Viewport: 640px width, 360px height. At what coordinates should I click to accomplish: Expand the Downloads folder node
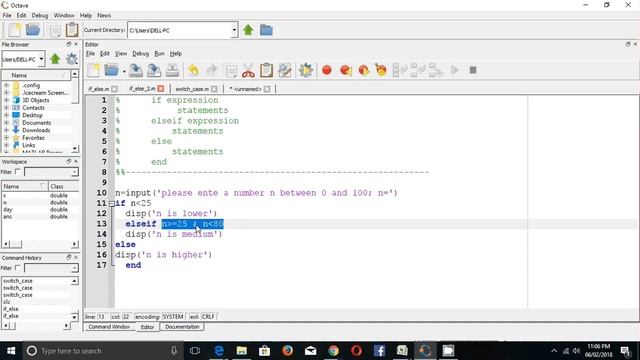6,130
